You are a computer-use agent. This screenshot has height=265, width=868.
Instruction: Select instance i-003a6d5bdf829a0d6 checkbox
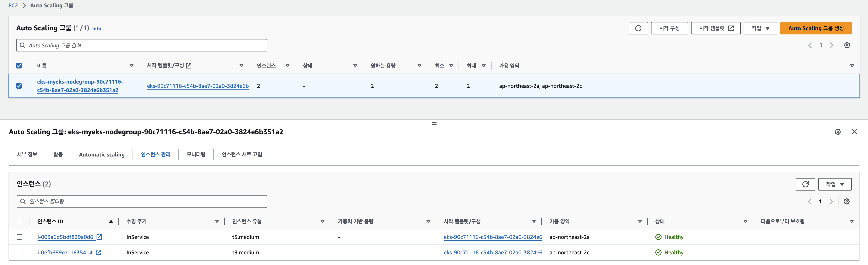(x=19, y=237)
